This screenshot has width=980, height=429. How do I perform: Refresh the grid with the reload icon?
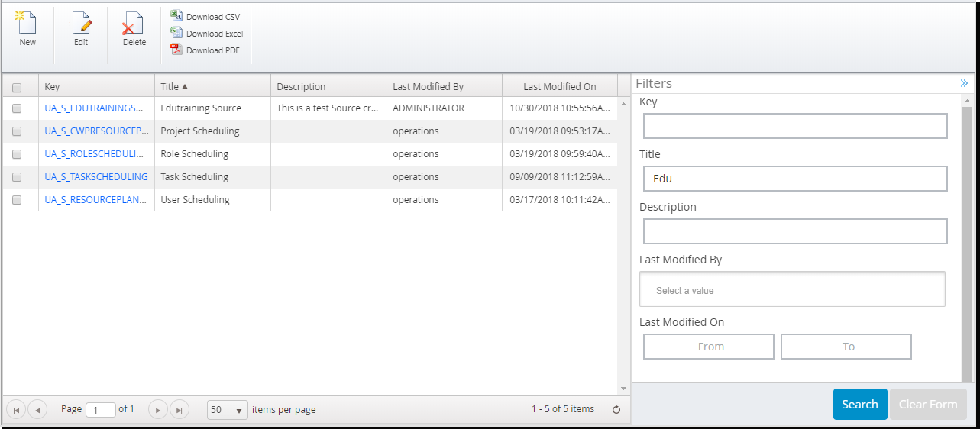click(616, 410)
